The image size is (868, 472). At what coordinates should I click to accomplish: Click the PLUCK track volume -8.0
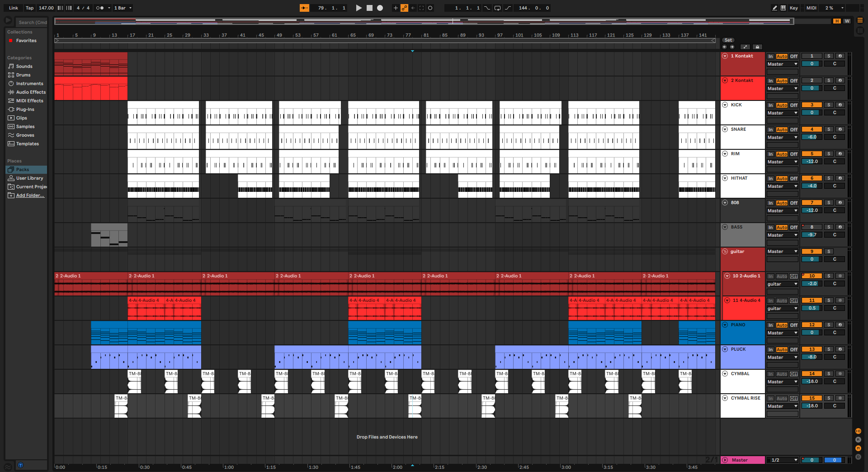point(812,357)
